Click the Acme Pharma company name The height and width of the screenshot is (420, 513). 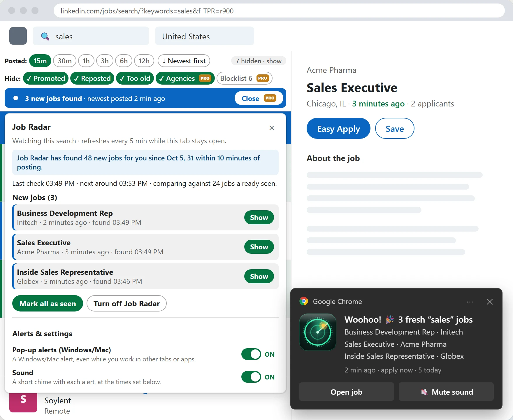pos(331,70)
